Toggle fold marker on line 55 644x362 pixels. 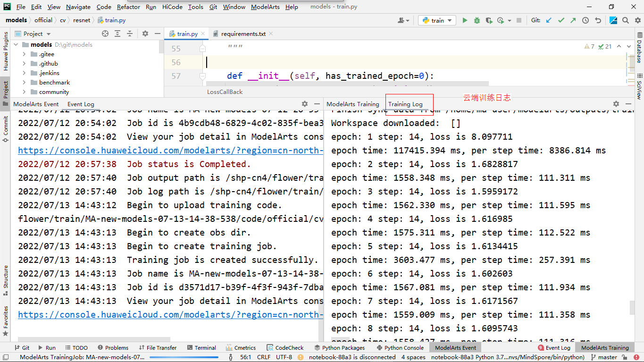(202, 49)
